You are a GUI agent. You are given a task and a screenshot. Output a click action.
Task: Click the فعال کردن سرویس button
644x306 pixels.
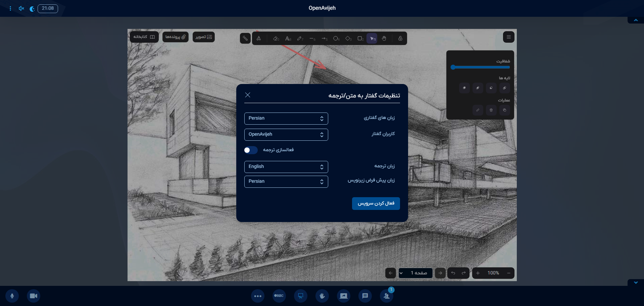(x=376, y=204)
